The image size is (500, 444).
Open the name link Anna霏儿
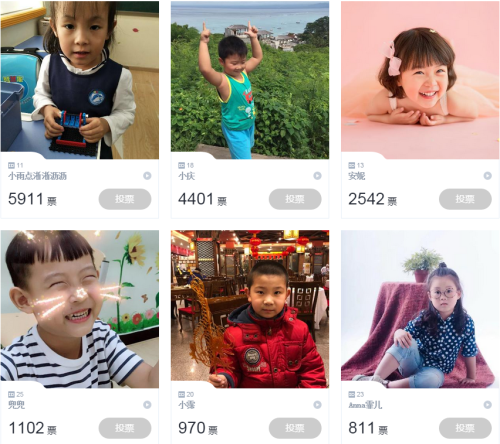click(x=365, y=405)
